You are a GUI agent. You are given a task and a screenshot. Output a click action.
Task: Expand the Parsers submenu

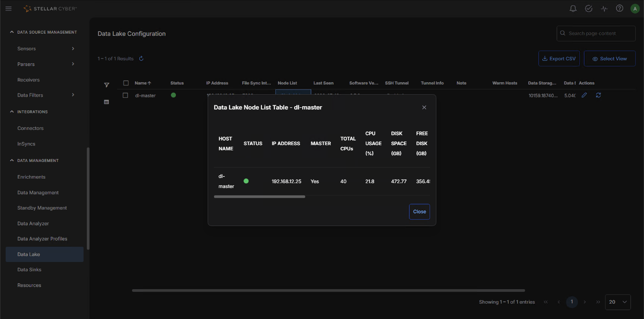[x=73, y=64]
